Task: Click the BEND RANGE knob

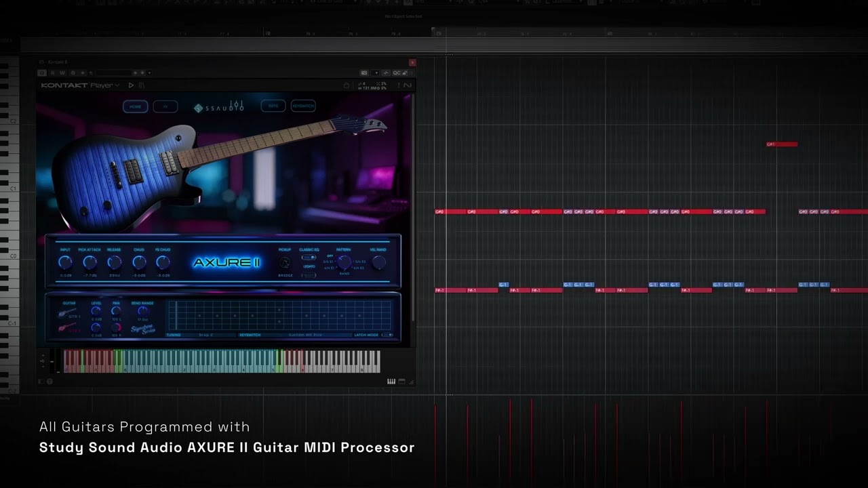Action: click(142, 310)
